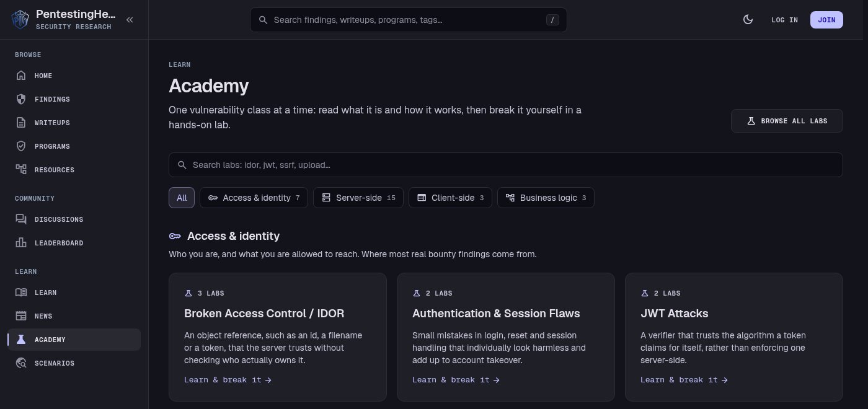This screenshot has width=868, height=409.
Task: Click the flask icon on Browse All Labs
Action: tap(751, 121)
